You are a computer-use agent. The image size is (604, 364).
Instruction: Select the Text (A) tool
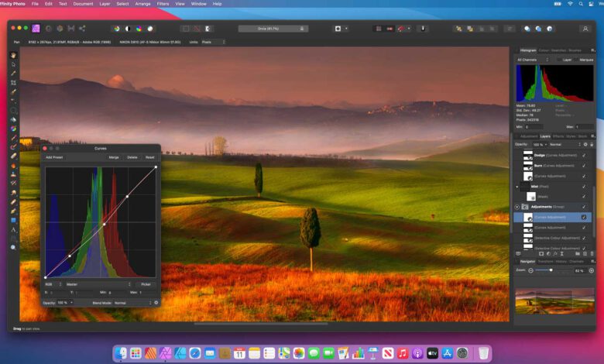[x=13, y=229]
